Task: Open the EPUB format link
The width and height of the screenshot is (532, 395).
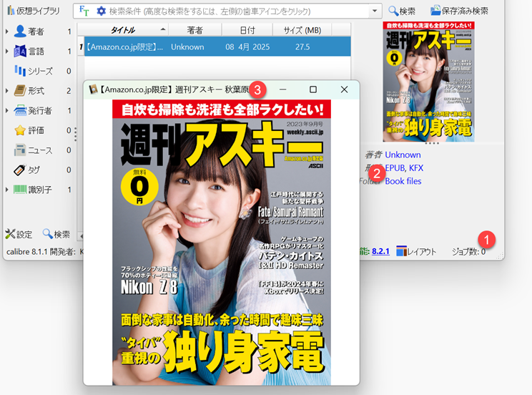Action: click(395, 168)
